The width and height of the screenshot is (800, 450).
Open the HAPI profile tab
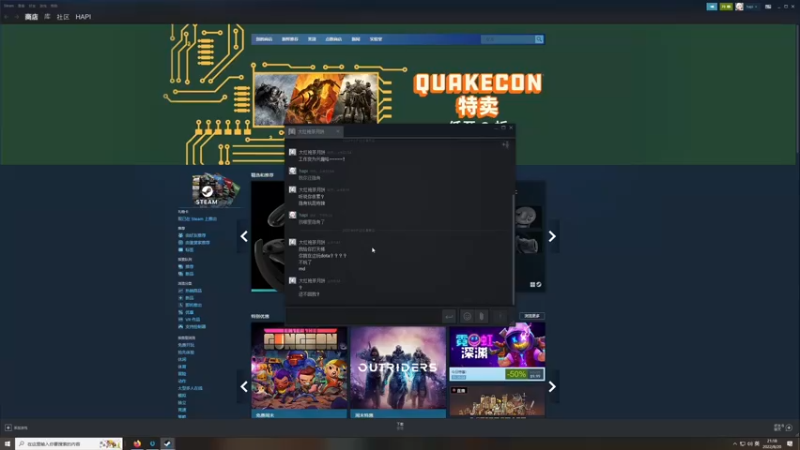pos(83,17)
